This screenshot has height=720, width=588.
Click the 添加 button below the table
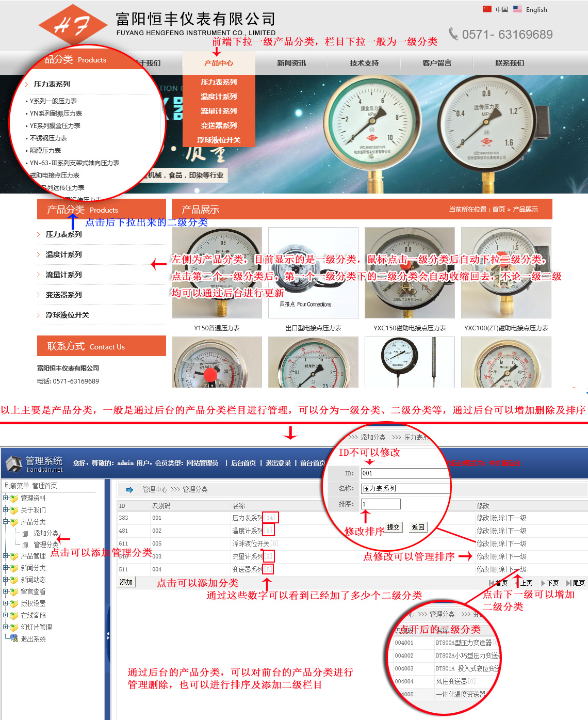coord(126,582)
